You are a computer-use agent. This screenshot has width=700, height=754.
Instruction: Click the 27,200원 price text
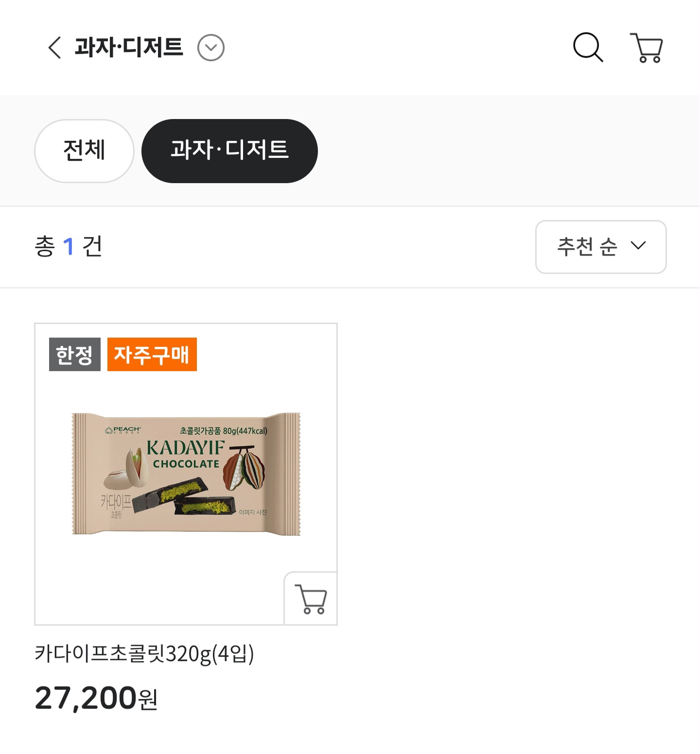coord(96,698)
